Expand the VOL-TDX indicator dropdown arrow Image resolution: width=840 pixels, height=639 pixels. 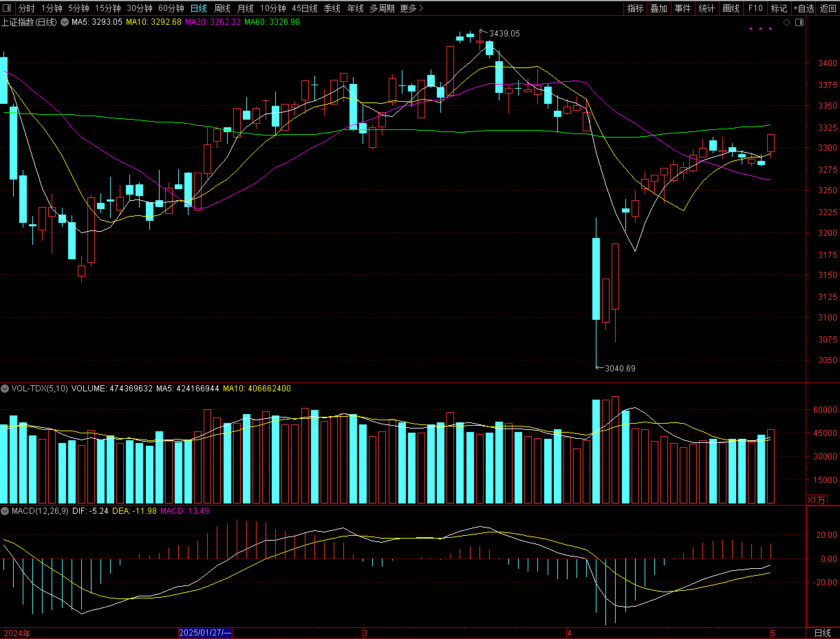point(6,389)
